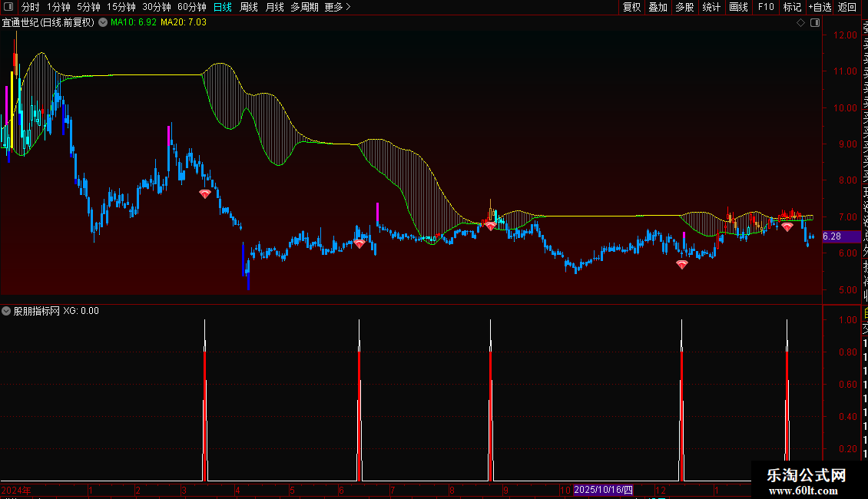Viewport: 868px width, 499px height.
Task: Select the 1分钟 period
Action: [58, 7]
